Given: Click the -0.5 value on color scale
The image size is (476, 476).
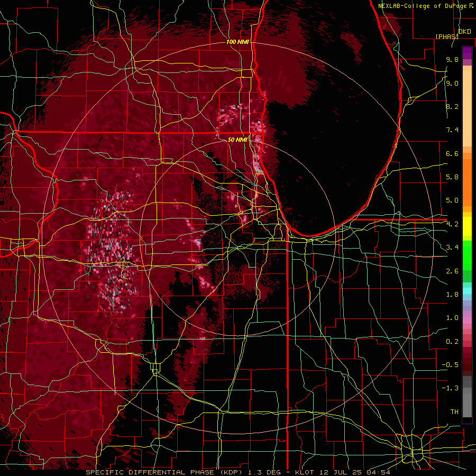Looking at the screenshot, I should [450, 365].
